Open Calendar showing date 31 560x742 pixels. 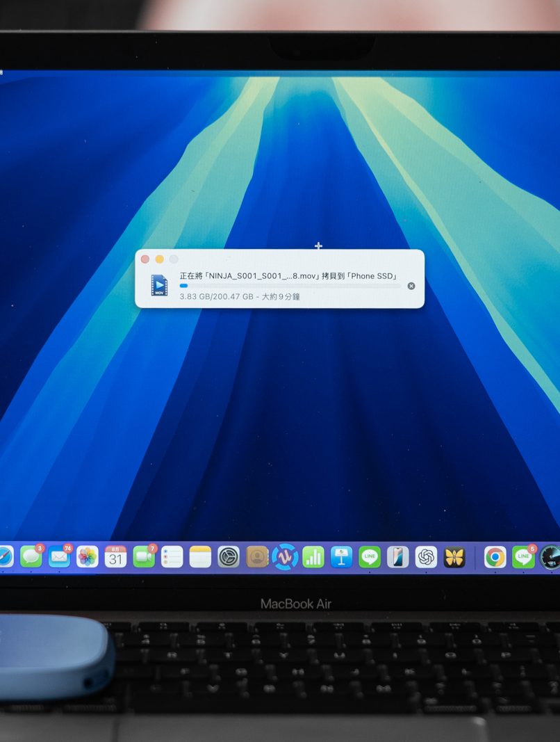pyautogui.click(x=115, y=556)
